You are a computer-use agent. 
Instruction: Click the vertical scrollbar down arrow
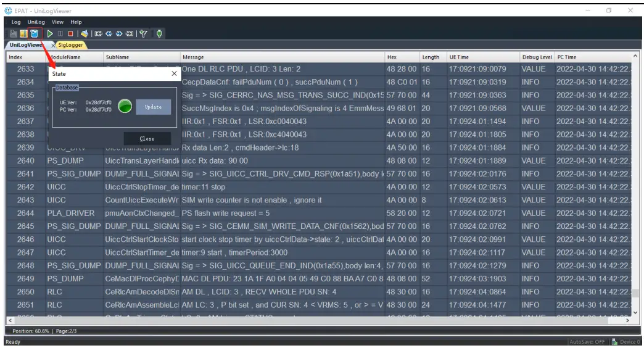(x=635, y=313)
